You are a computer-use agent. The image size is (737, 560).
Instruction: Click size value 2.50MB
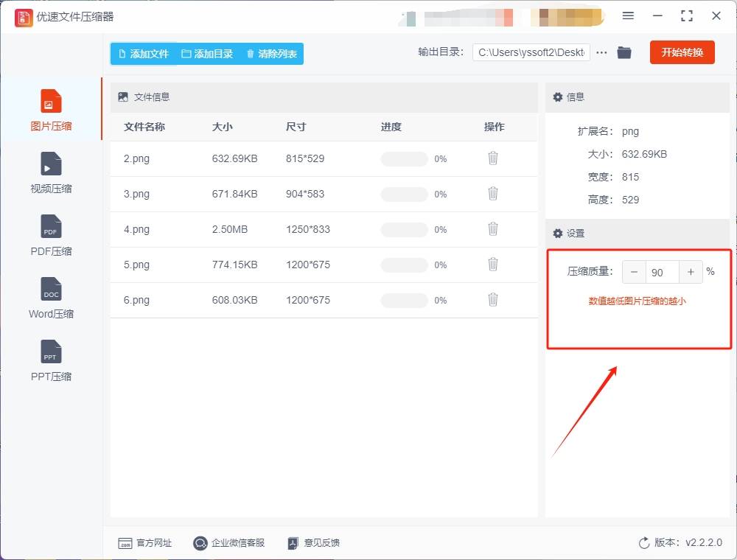[x=229, y=229]
